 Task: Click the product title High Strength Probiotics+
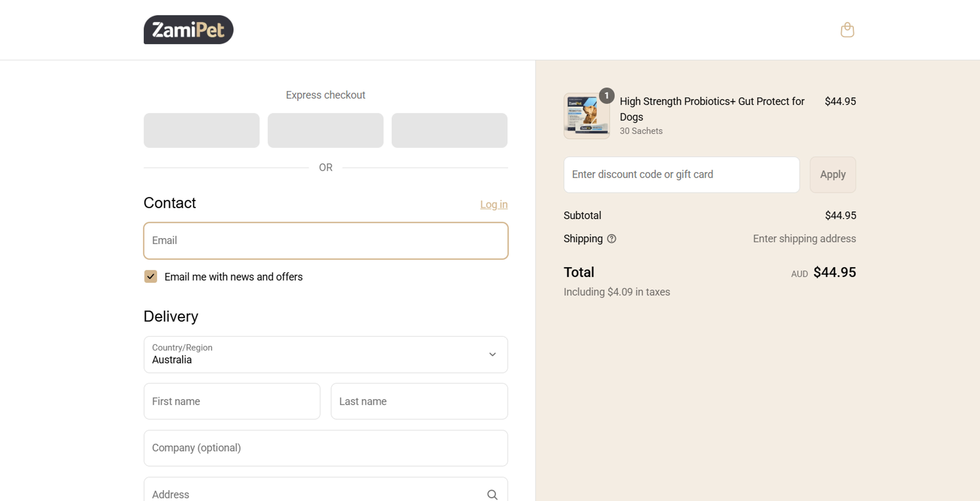(x=712, y=109)
